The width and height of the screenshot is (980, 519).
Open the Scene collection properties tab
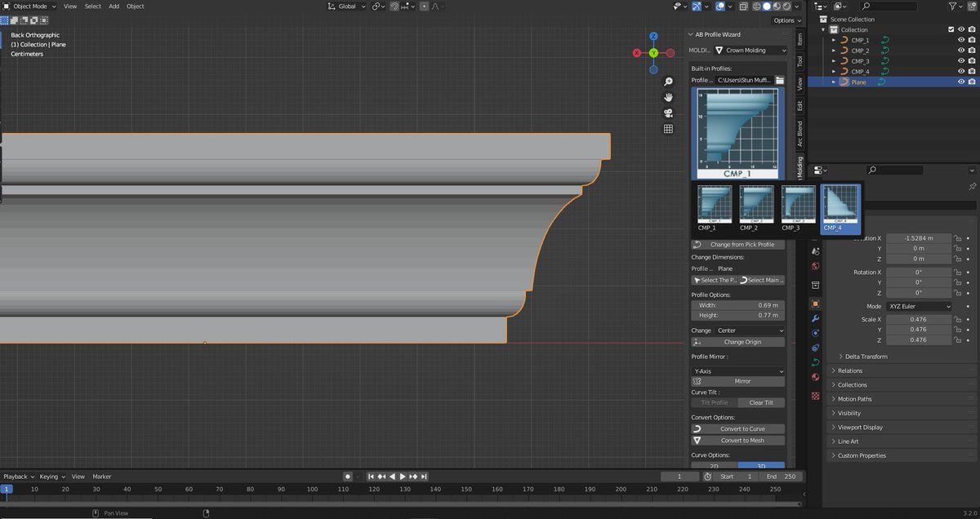click(815, 285)
